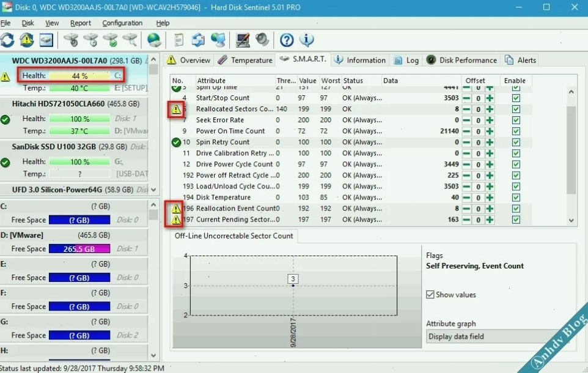Click the blue info bubble toolbar icon
The image size is (588, 373).
point(306,40)
